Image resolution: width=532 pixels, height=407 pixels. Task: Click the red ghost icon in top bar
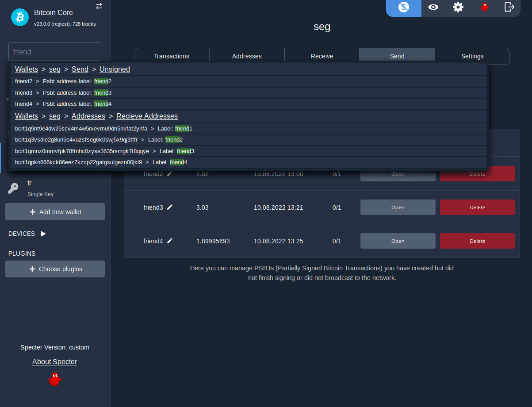click(x=485, y=7)
